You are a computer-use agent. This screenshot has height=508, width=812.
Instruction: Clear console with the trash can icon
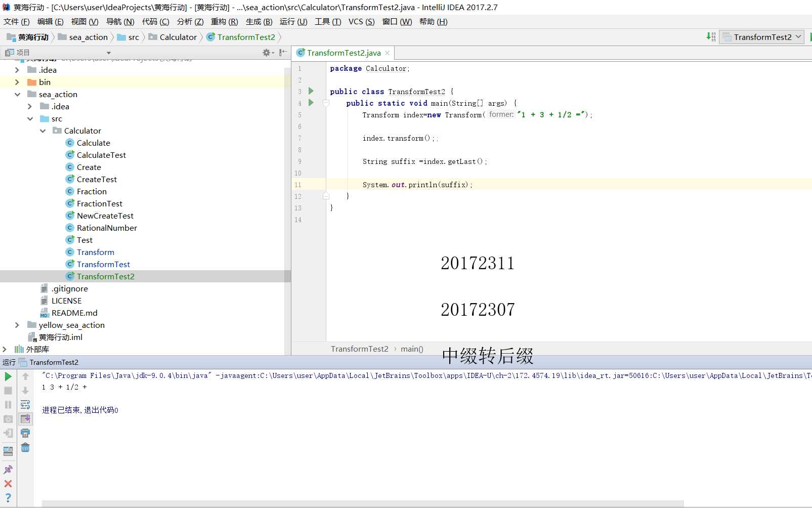tap(25, 447)
